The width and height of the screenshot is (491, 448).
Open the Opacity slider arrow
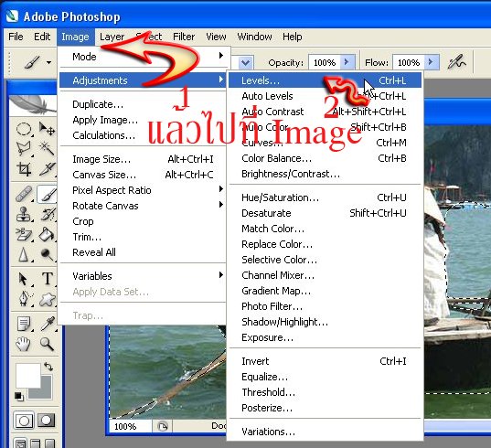pyautogui.click(x=347, y=62)
